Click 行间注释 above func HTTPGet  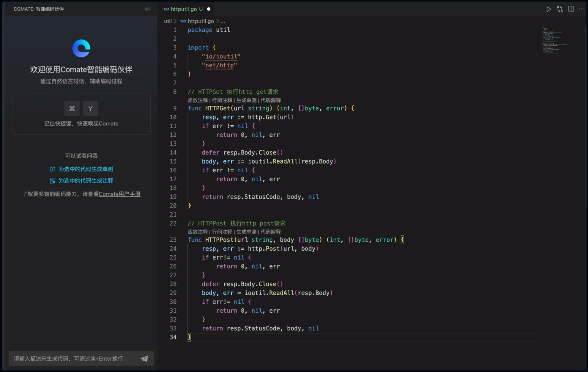pos(222,100)
